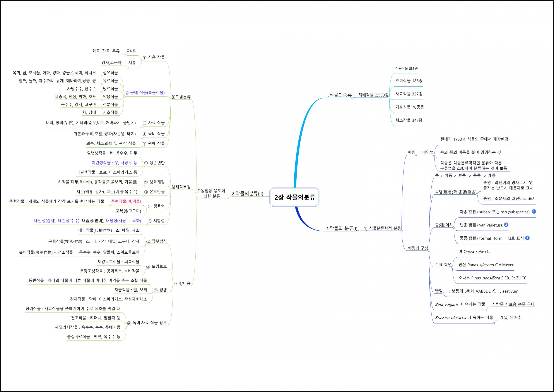Select the 식용작물 888종 node
Screen dimensions: 554x392
pos(406,68)
